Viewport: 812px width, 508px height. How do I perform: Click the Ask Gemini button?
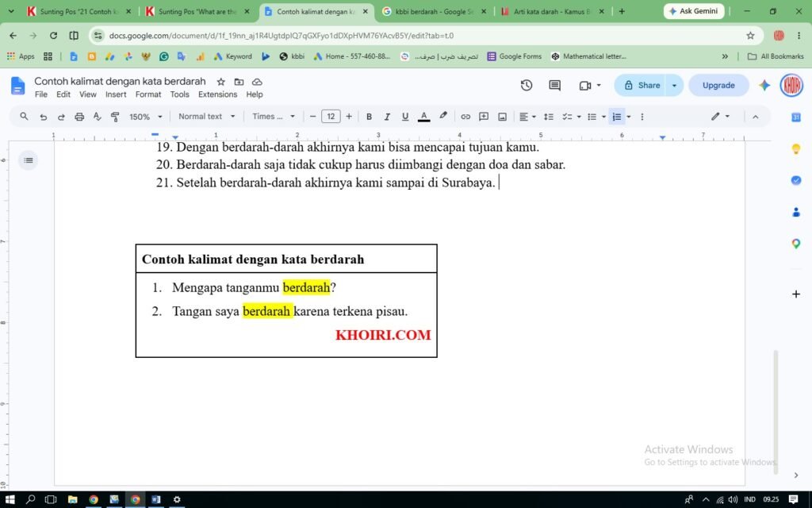pyautogui.click(x=693, y=11)
